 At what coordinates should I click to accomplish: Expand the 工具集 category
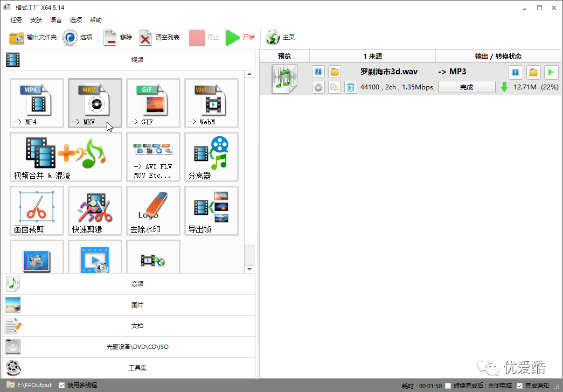point(129,368)
